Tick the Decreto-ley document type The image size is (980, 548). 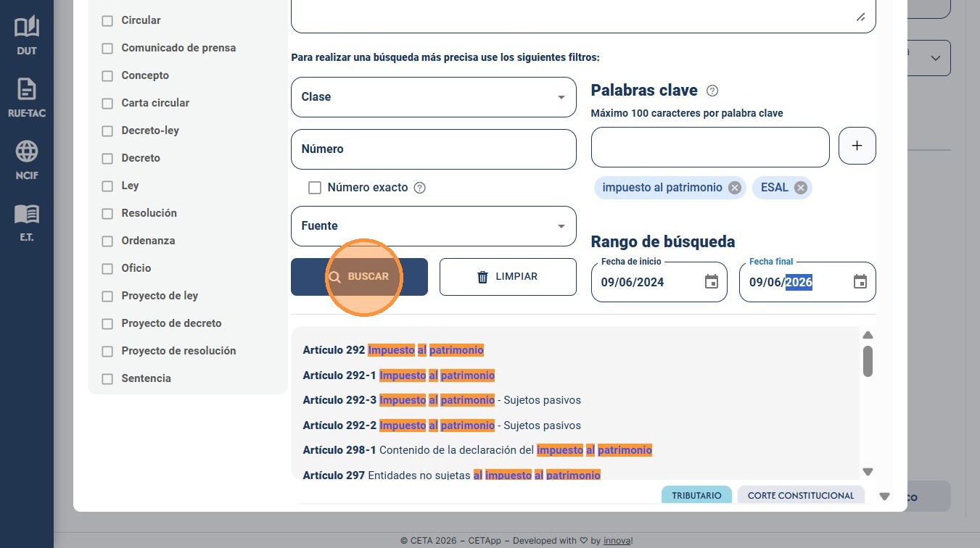(107, 131)
